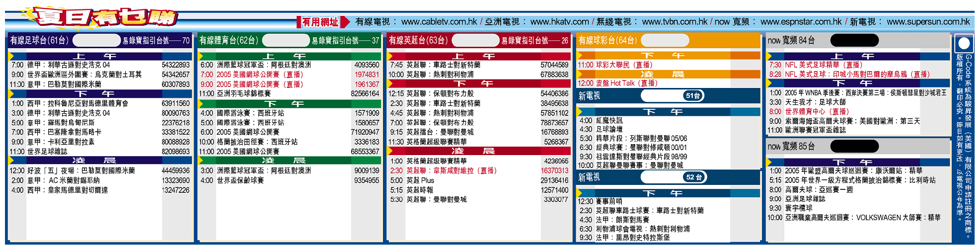
Task: Click the 新電視 header with 52台
Action: (668, 177)
